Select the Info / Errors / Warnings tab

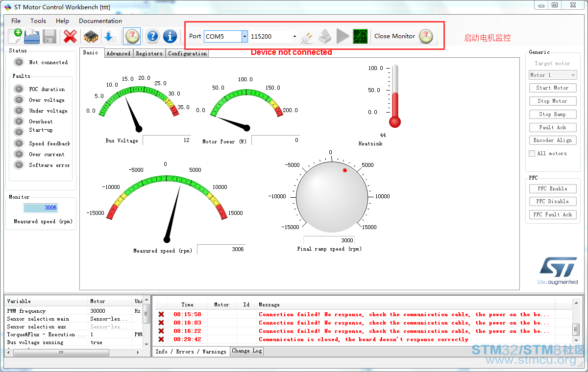(191, 351)
